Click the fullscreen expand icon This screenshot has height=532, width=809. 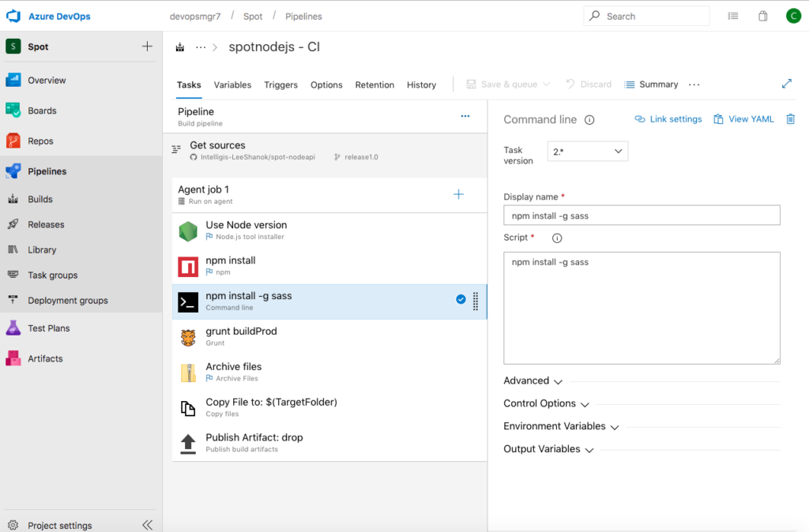click(786, 84)
